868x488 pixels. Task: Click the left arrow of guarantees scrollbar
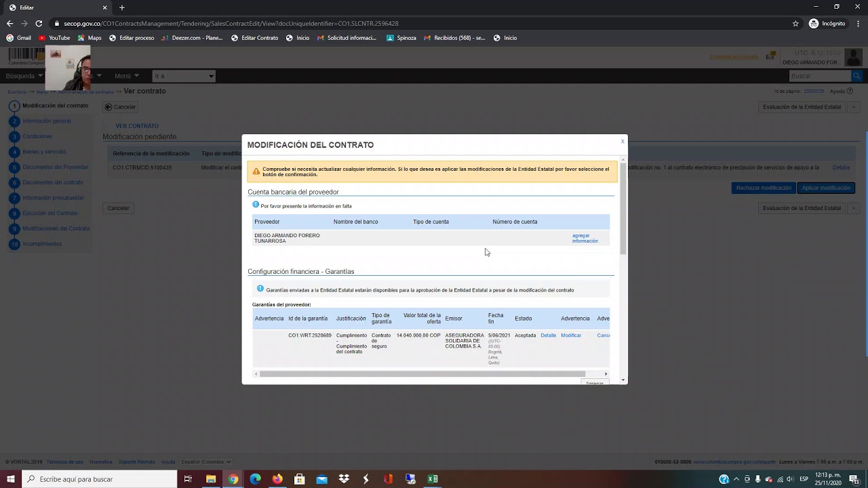[x=256, y=373]
